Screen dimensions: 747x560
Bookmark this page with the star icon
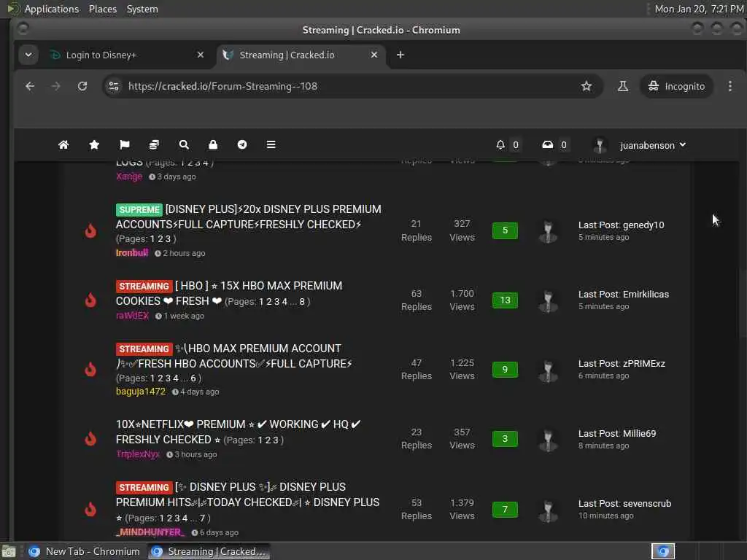tap(587, 86)
